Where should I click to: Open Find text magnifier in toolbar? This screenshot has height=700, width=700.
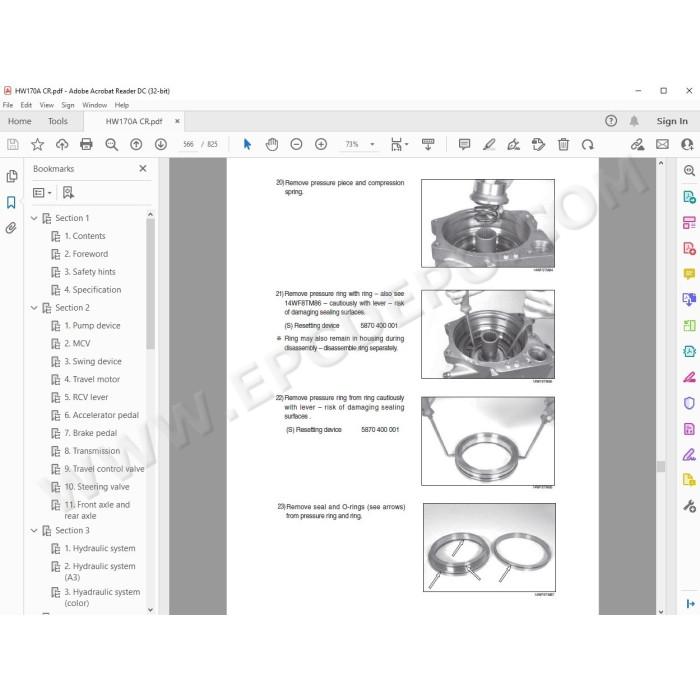(111, 144)
